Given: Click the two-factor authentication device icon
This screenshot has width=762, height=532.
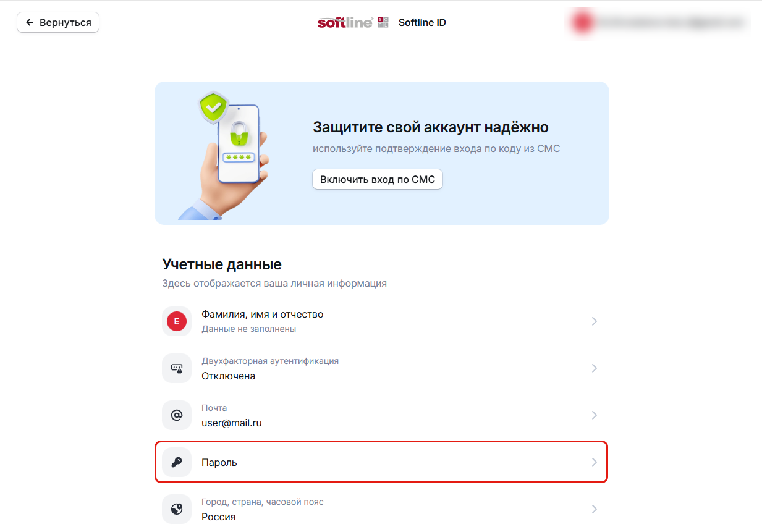Looking at the screenshot, I should click(x=177, y=368).
